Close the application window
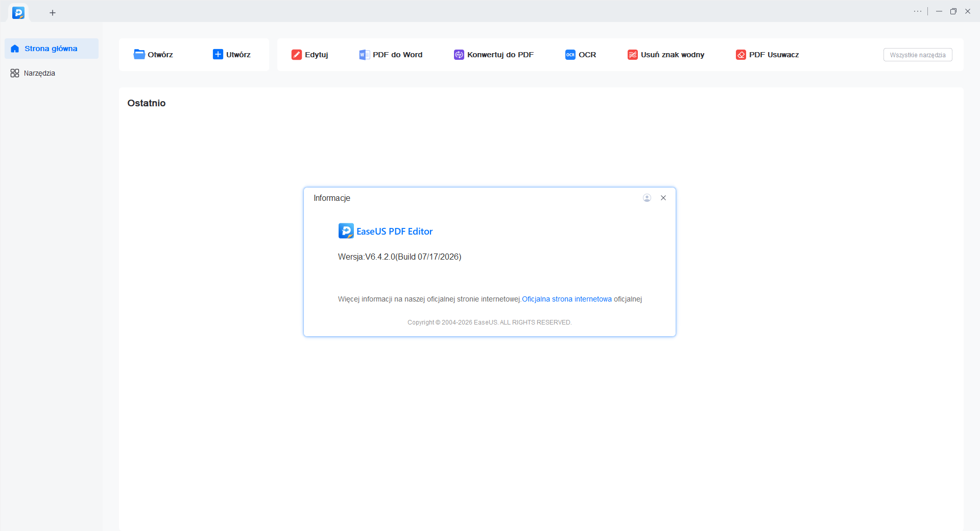This screenshot has height=531, width=980. click(x=968, y=11)
